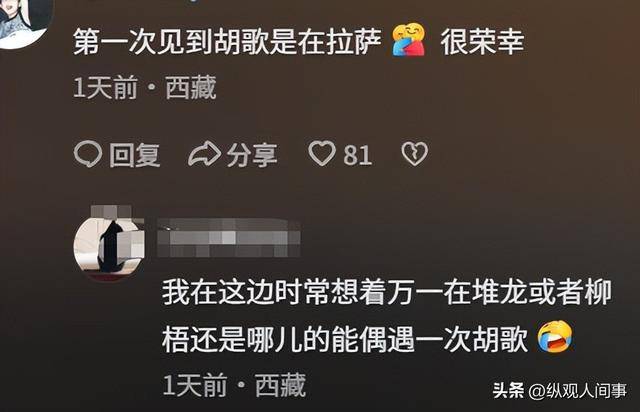Open the top commenter's avatar

click(x=24, y=21)
